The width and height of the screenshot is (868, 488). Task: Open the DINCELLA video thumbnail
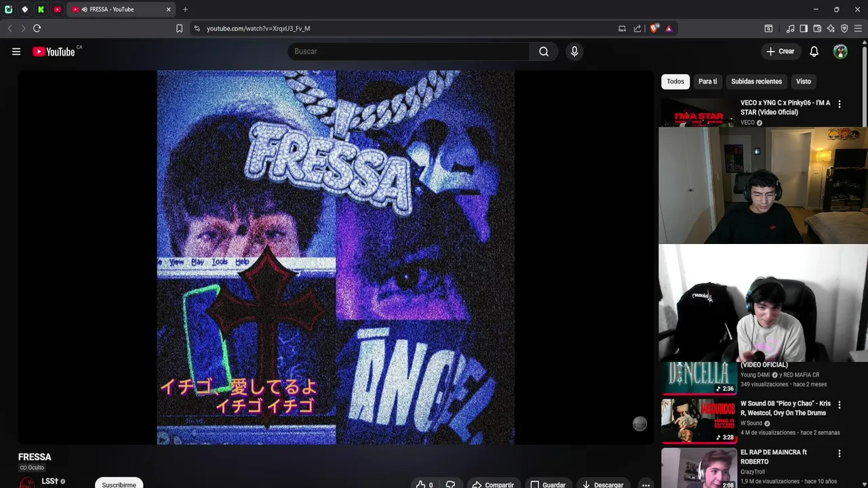(x=698, y=378)
